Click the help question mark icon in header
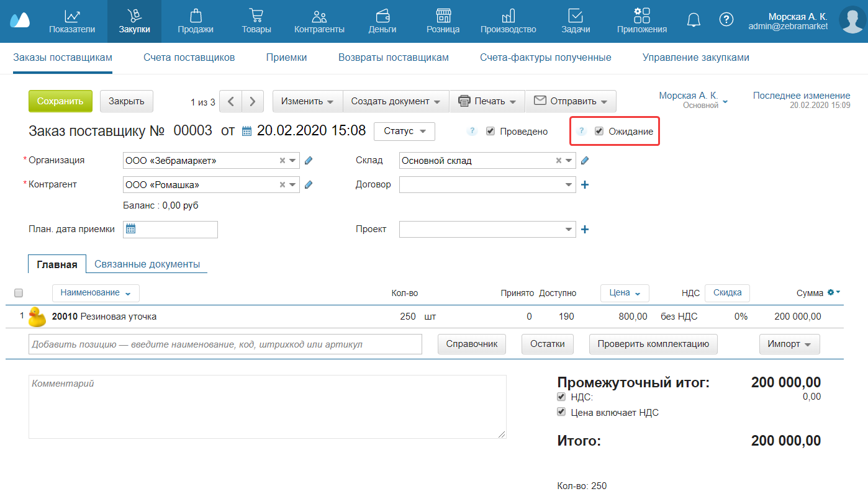This screenshot has width=868, height=499. click(x=726, y=20)
